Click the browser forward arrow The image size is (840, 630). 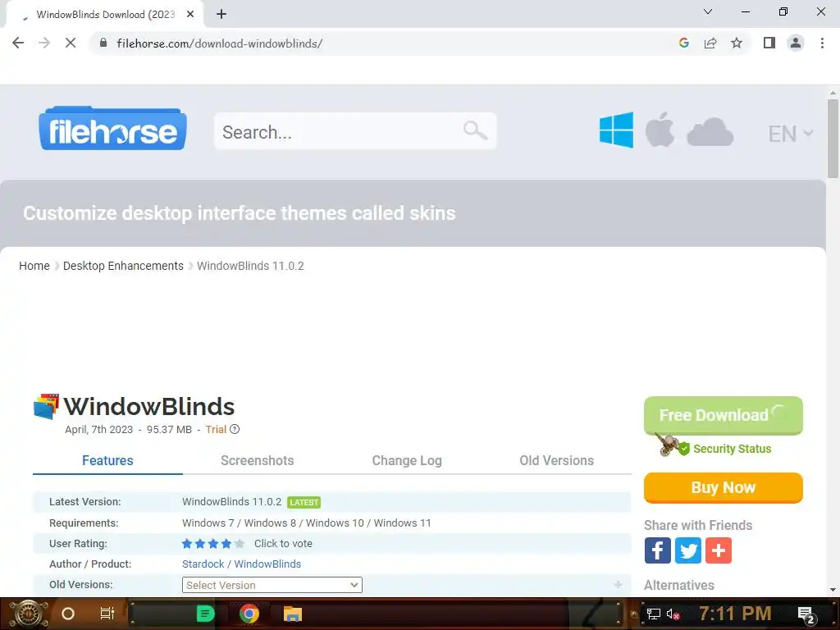[x=44, y=43]
